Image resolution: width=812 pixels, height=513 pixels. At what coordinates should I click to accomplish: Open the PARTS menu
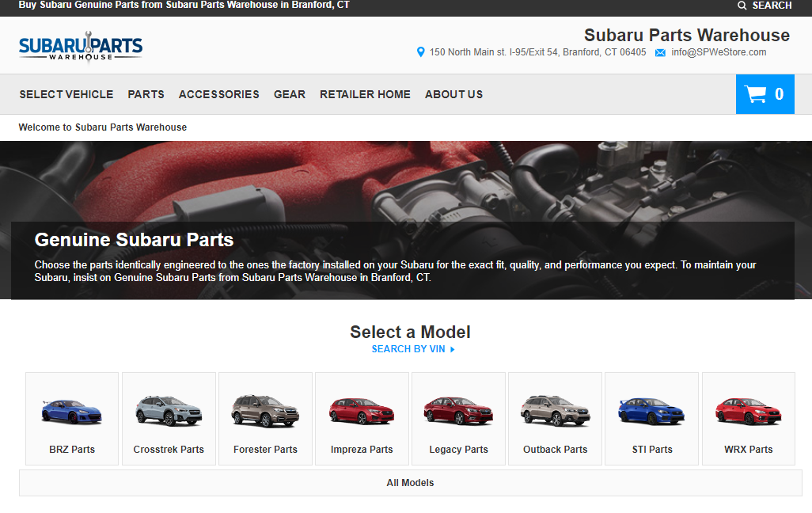click(x=146, y=94)
